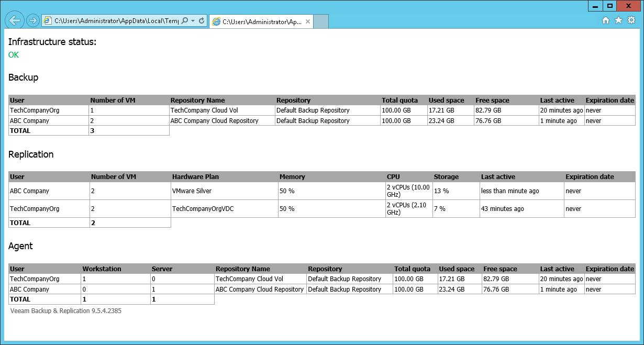
Task: Go to the Home page via house icon
Action: [x=606, y=20]
